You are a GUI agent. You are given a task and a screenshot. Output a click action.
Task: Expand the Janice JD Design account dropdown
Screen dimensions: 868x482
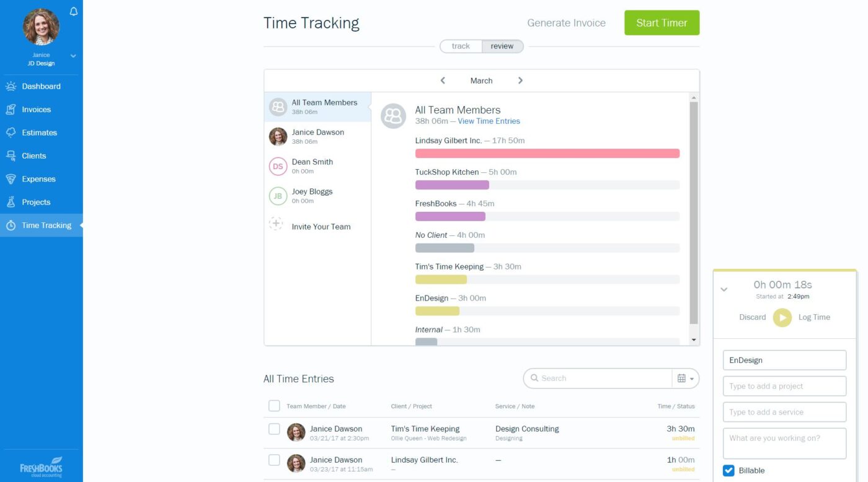(73, 56)
